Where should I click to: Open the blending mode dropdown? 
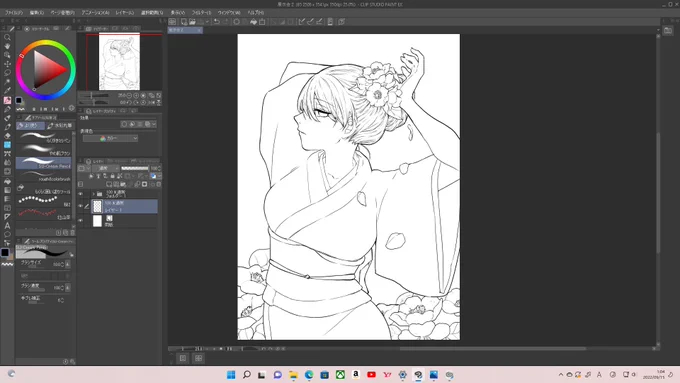(105, 168)
